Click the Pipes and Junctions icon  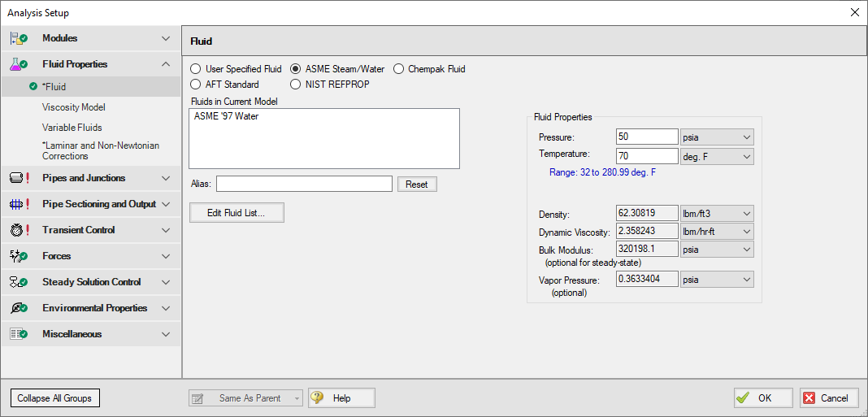(20, 178)
